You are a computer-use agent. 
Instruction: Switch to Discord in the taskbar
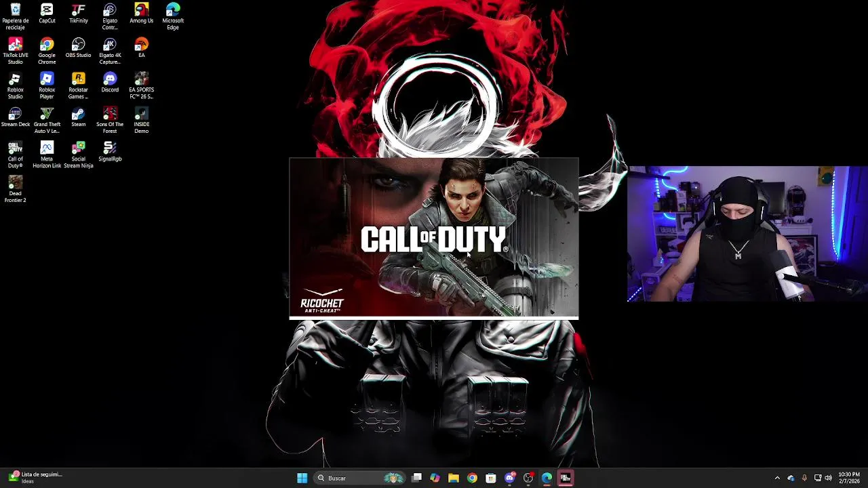pyautogui.click(x=510, y=478)
